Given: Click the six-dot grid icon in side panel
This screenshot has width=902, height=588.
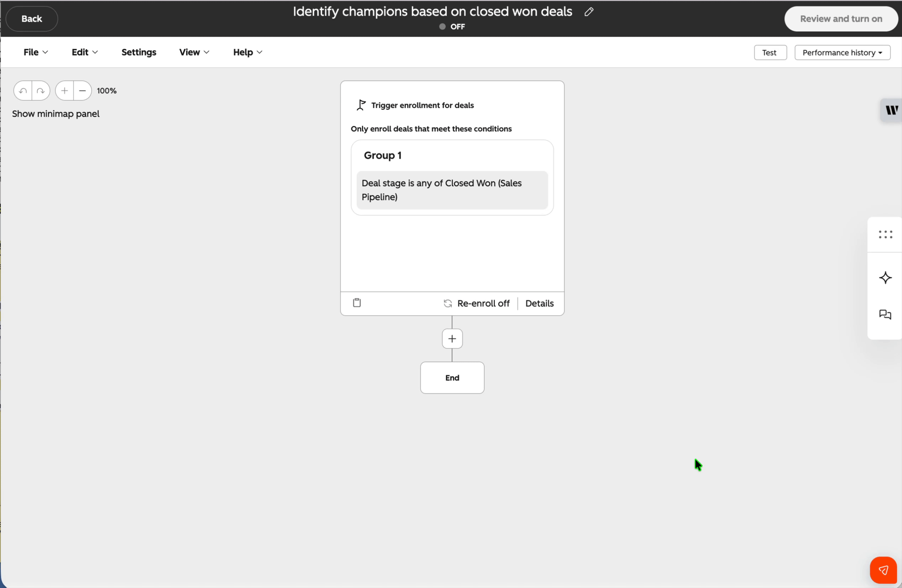Looking at the screenshot, I should coord(885,235).
